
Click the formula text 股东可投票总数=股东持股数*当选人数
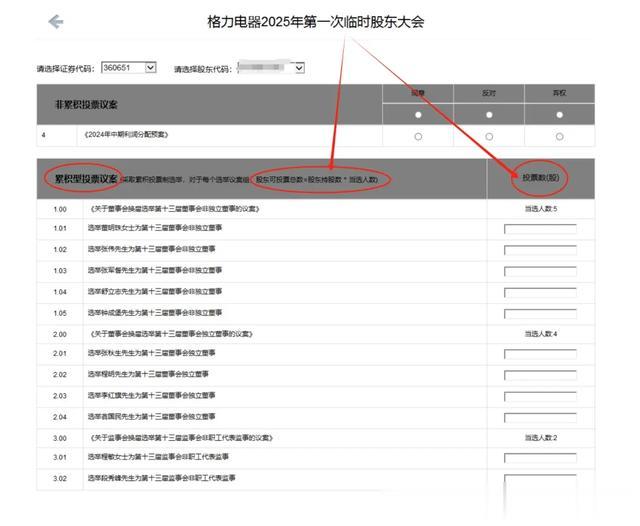point(317,179)
